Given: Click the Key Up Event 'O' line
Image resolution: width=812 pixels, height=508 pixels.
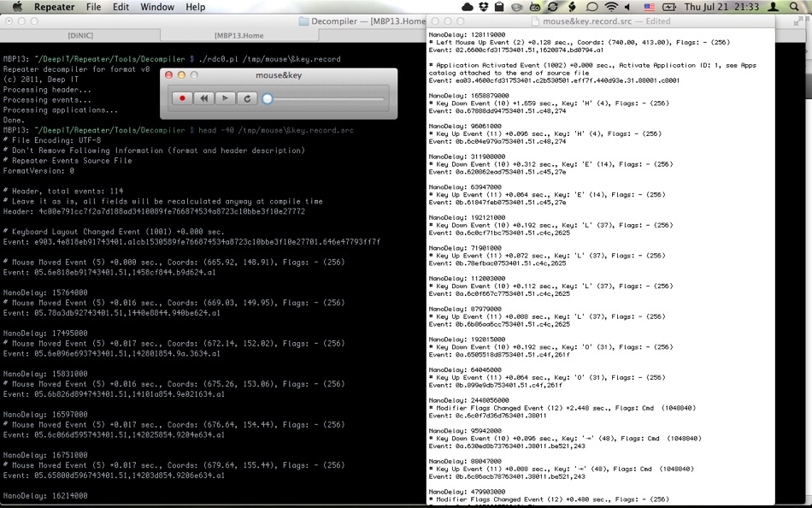Looking at the screenshot, I should [547, 378].
